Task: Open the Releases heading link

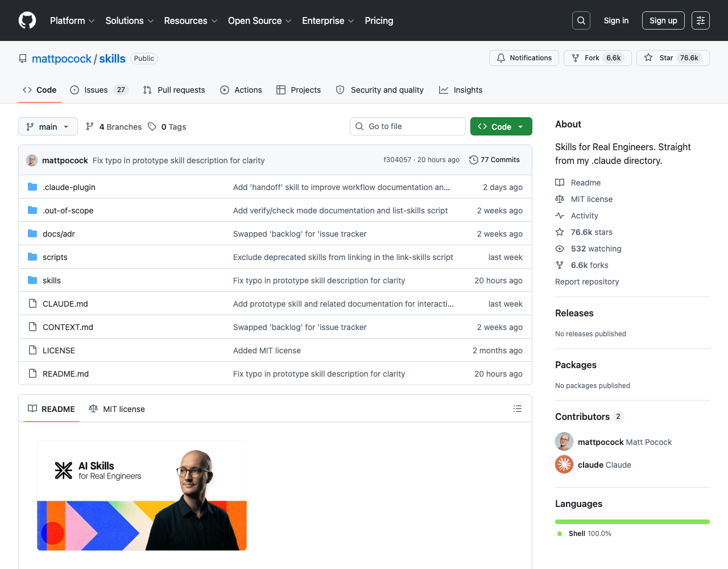Action: (574, 313)
